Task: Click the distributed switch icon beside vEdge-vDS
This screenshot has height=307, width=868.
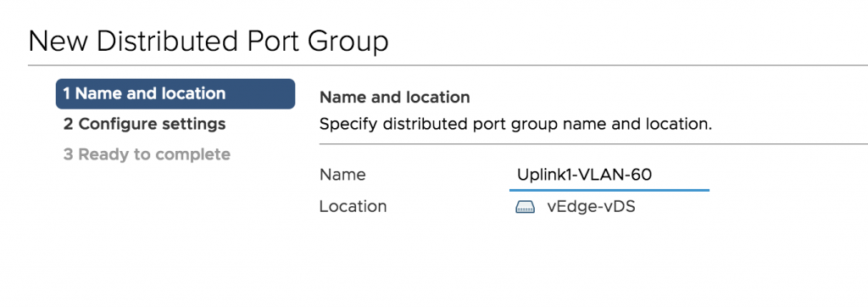Action: point(525,207)
